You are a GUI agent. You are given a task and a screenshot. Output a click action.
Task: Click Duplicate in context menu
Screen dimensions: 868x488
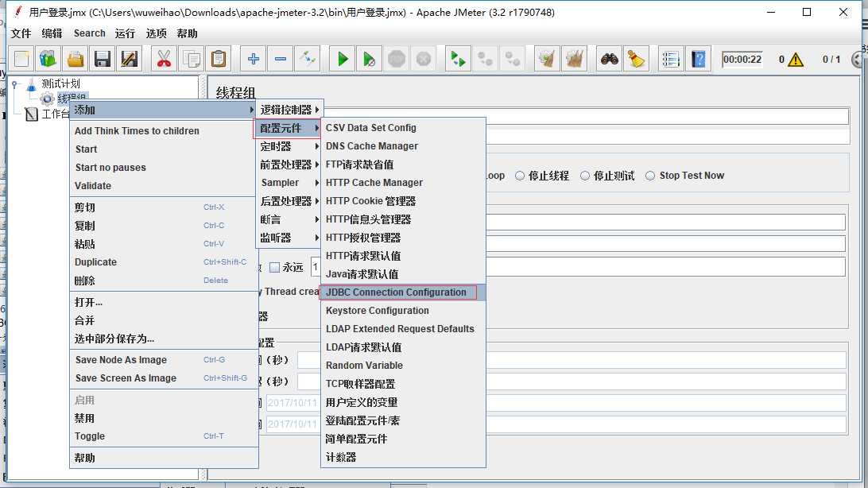[x=163, y=262]
